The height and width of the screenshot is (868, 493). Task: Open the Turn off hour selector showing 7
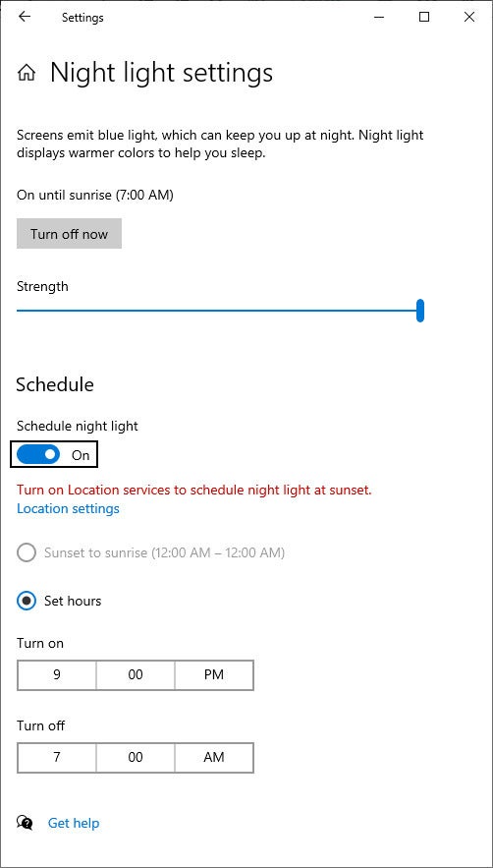[57, 757]
